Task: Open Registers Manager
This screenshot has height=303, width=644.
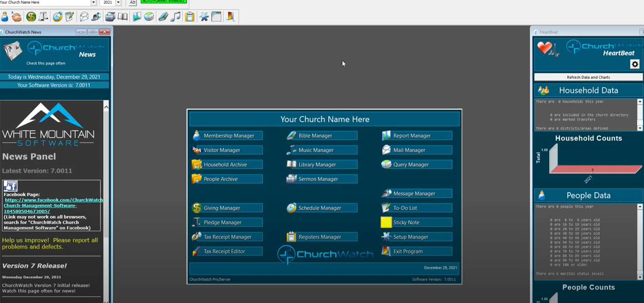Action: click(321, 237)
